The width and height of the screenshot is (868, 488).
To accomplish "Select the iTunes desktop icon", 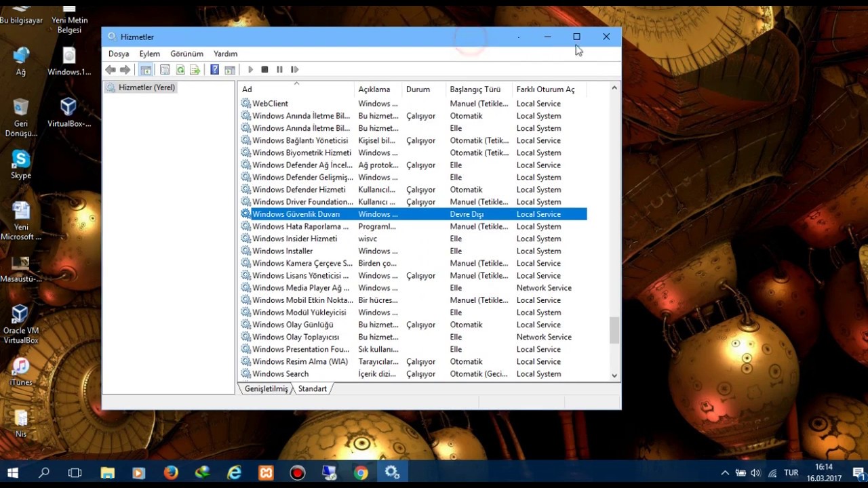I will click(x=21, y=371).
